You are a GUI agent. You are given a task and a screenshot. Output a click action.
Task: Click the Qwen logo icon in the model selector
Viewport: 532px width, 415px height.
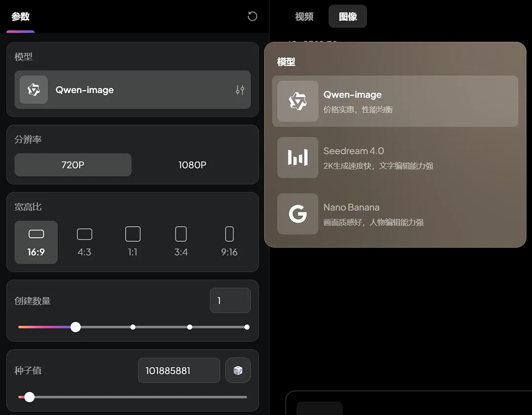(x=33, y=90)
